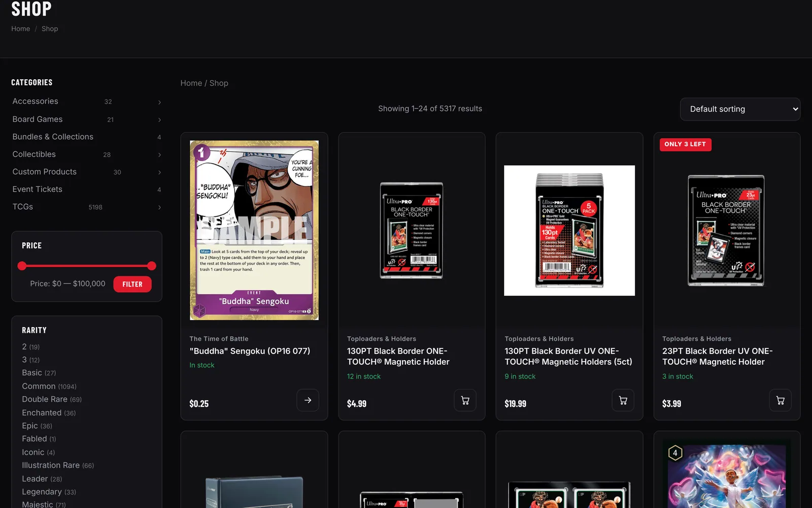
Task: Open the Buddha Sengoku product arrow button
Action: coord(308,400)
